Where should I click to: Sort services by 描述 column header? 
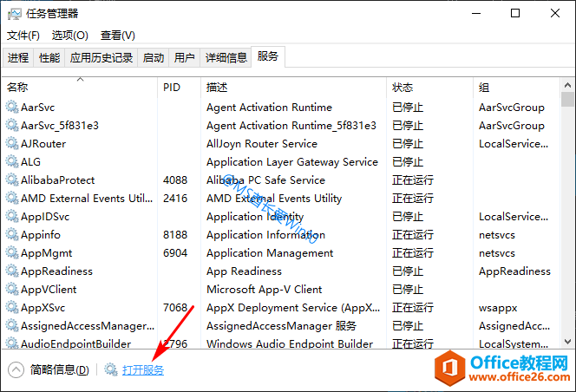point(294,88)
